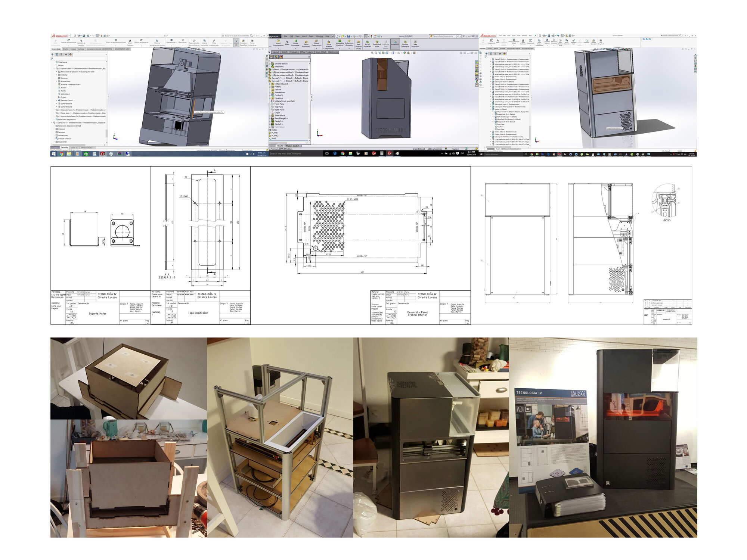This screenshot has height=560, width=747.
Task: Toggle Instant 3D in left SolidWorks window
Action: 236,43
